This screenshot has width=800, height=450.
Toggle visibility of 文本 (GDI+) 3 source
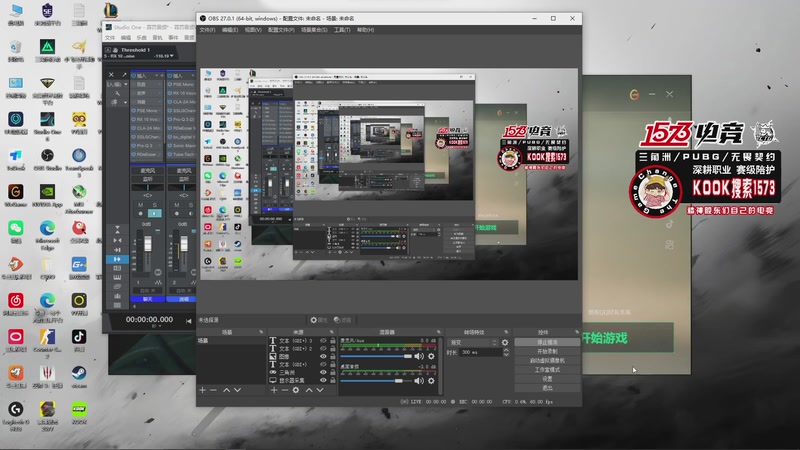click(323, 341)
